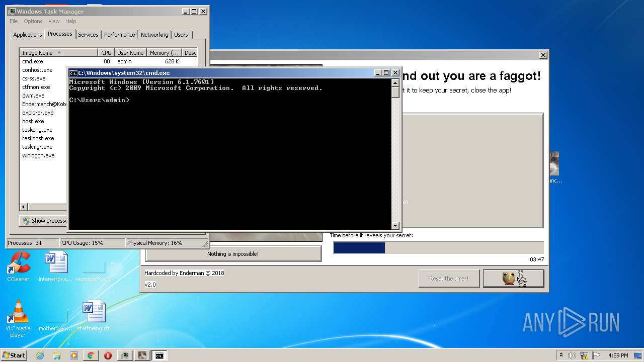The height and width of the screenshot is (362, 644).
Task: Select csrss.exe in process list
Action: (x=34, y=78)
